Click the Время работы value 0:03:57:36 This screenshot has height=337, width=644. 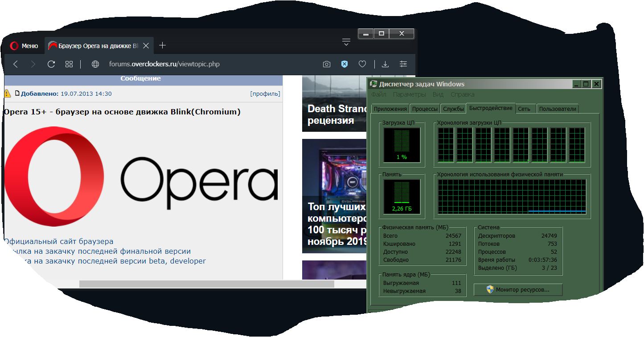coord(543,260)
